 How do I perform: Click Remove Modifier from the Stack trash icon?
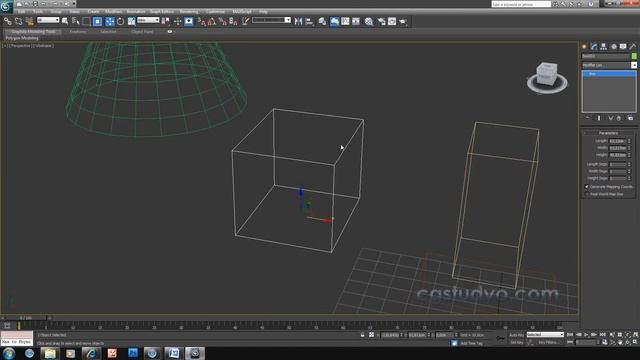pyautogui.click(x=619, y=118)
